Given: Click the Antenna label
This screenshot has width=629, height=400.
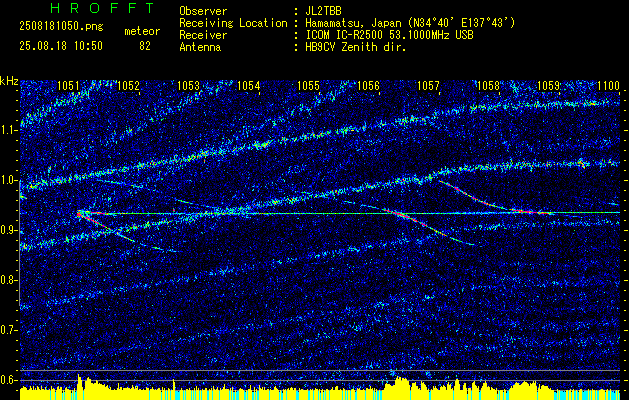Looking at the screenshot, I should point(200,47).
